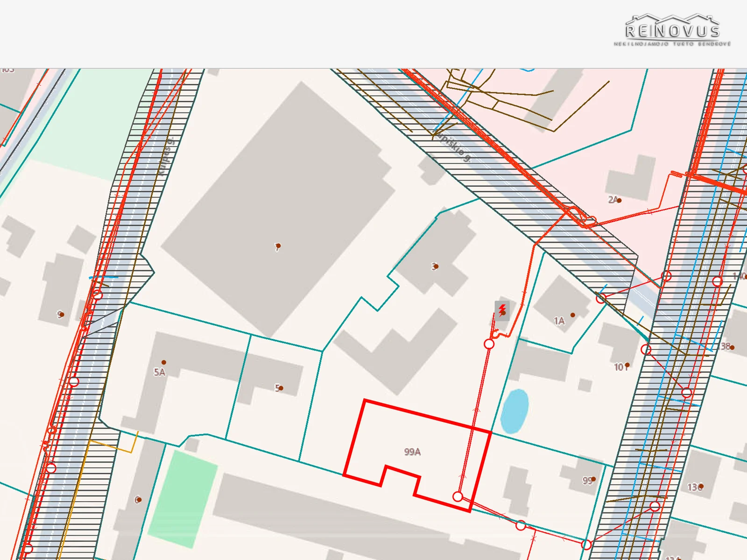Click the Lipskio g. street name label
Viewport: 747px width, 560px height.
[452, 146]
